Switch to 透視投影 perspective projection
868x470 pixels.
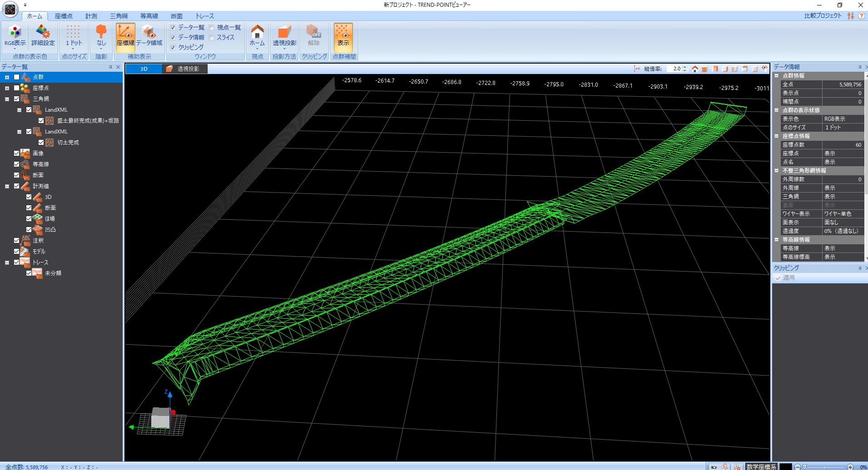284,36
